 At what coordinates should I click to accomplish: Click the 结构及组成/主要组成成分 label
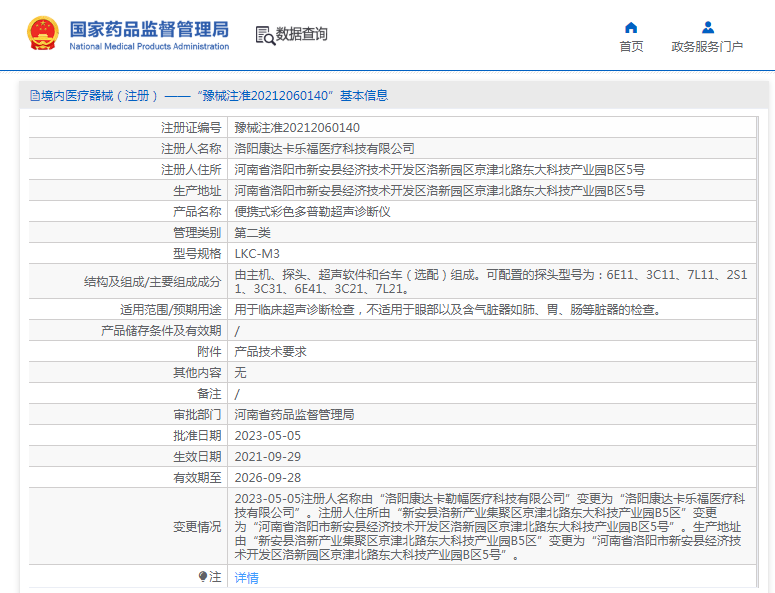tap(152, 282)
